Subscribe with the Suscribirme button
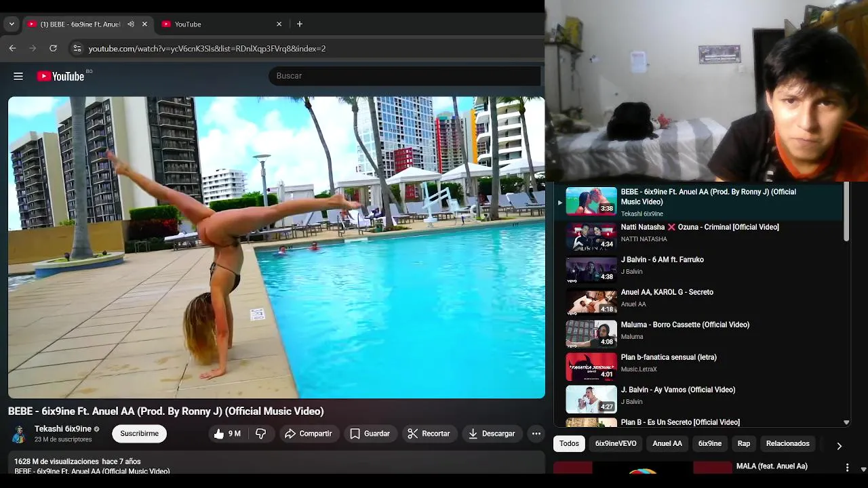Viewport: 868px width, 488px height. 140,434
